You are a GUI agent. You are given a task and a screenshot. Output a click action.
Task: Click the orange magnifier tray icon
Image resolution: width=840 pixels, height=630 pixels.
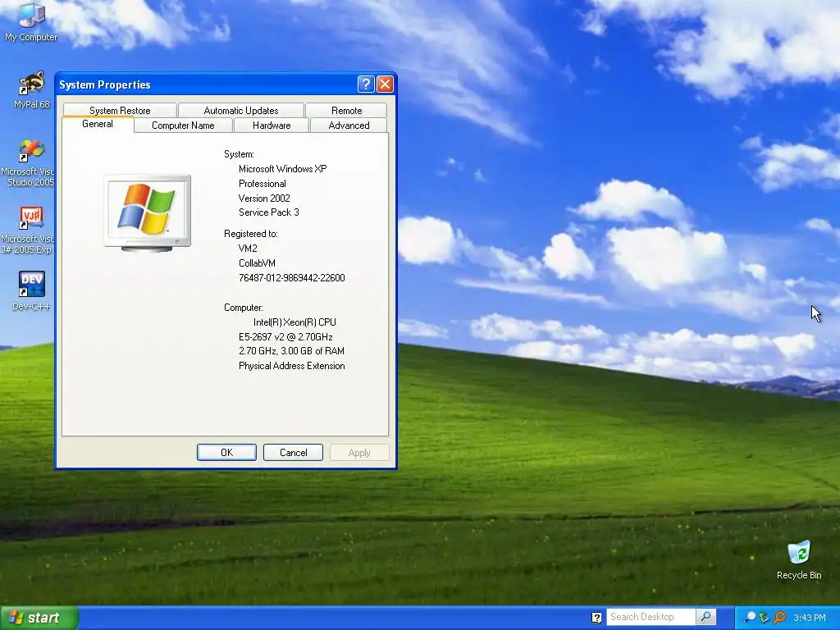[x=779, y=618]
